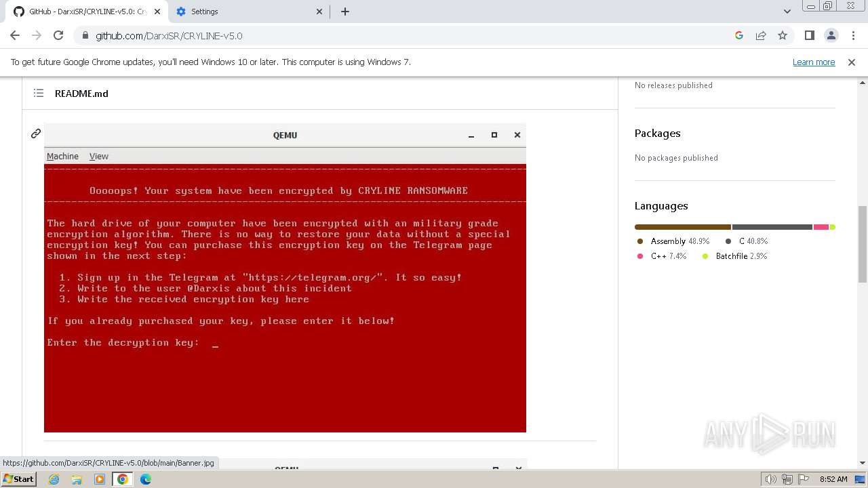
Task: Open the Windows Start menu
Action: point(18,479)
